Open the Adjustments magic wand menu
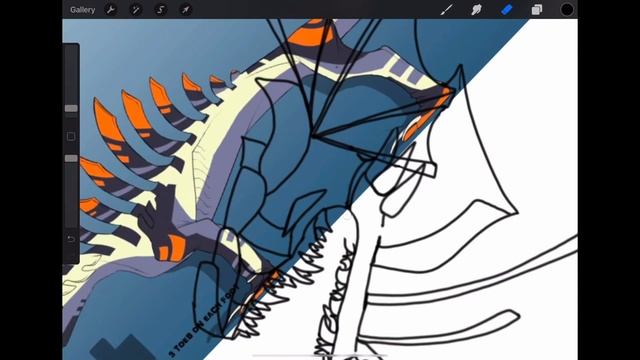 pyautogui.click(x=136, y=9)
